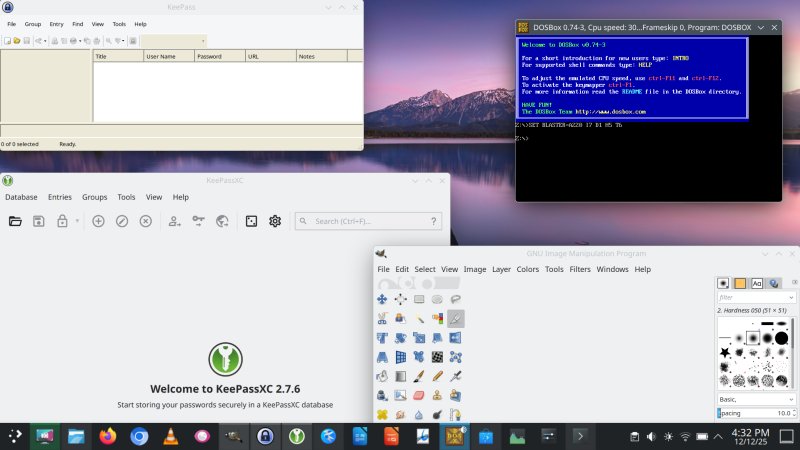
Task: Open the Filters menu in GIMP
Action: pos(580,269)
